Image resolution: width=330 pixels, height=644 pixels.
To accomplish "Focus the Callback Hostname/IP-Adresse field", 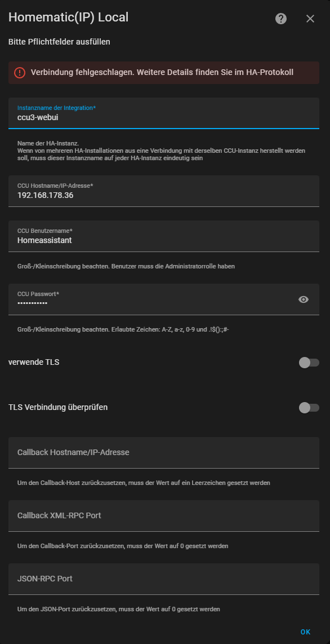I will [163, 453].
